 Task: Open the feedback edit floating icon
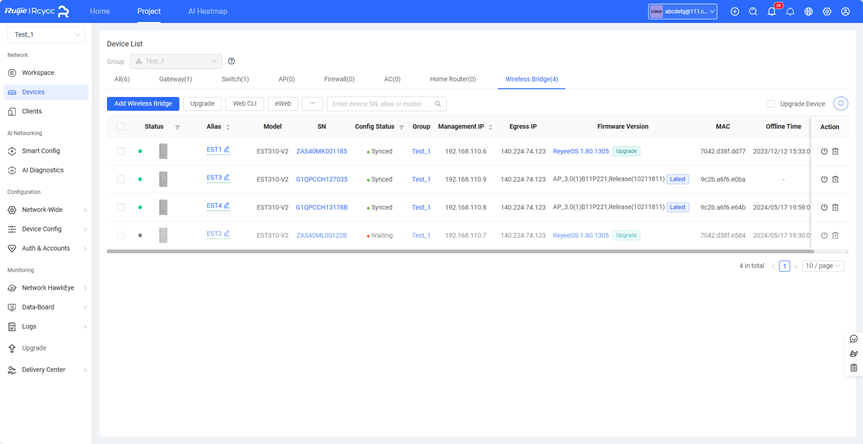coord(854,354)
